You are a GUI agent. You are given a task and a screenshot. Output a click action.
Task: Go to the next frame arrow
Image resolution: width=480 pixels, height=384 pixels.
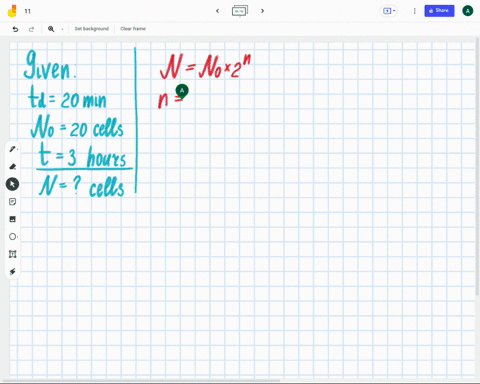pyautogui.click(x=262, y=11)
